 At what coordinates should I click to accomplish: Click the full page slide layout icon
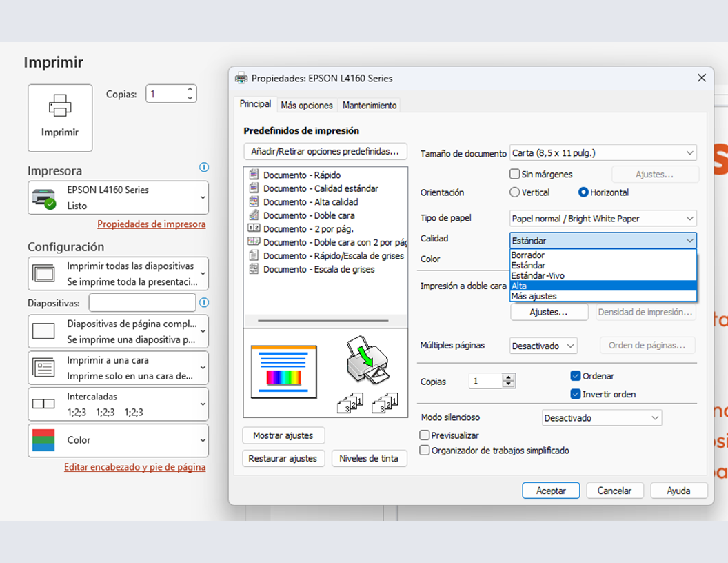point(43,331)
